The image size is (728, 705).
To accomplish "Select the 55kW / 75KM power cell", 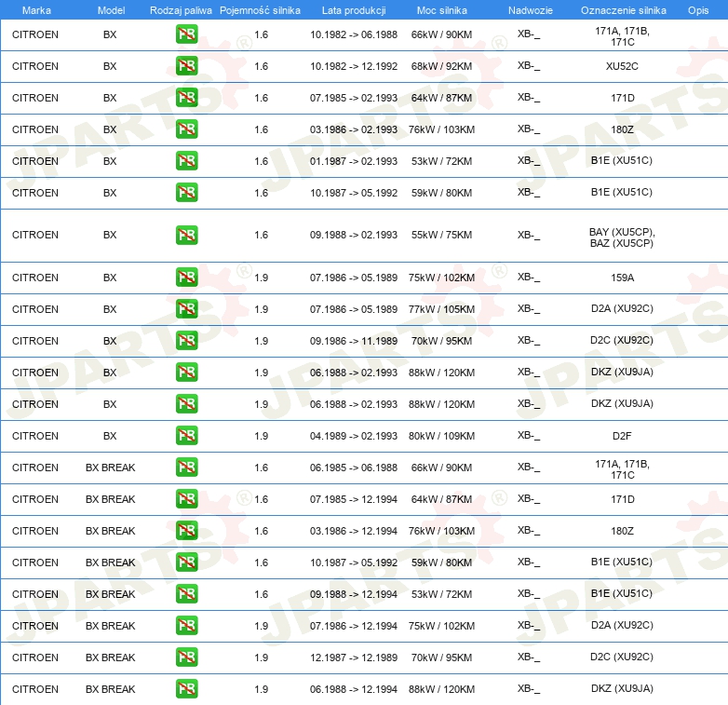I will 441,235.
